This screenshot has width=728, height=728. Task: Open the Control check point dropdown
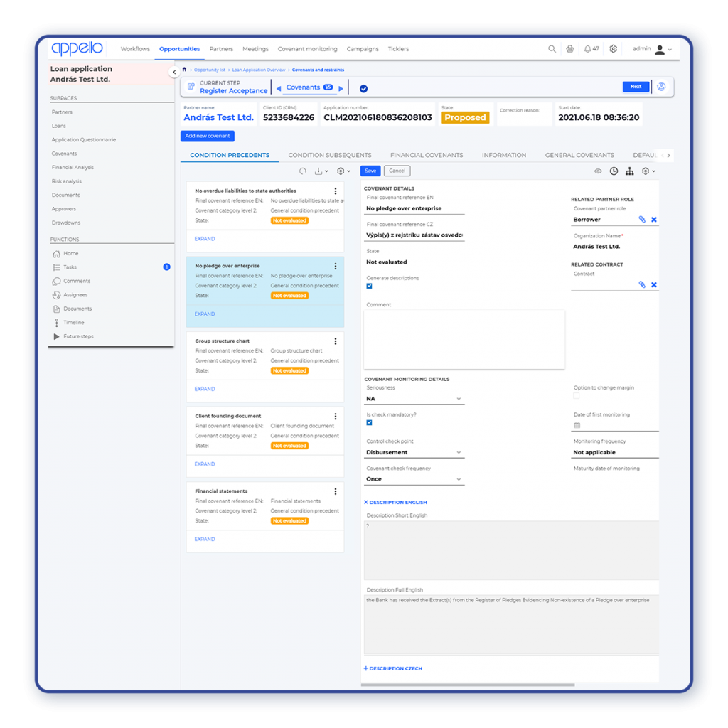point(414,452)
